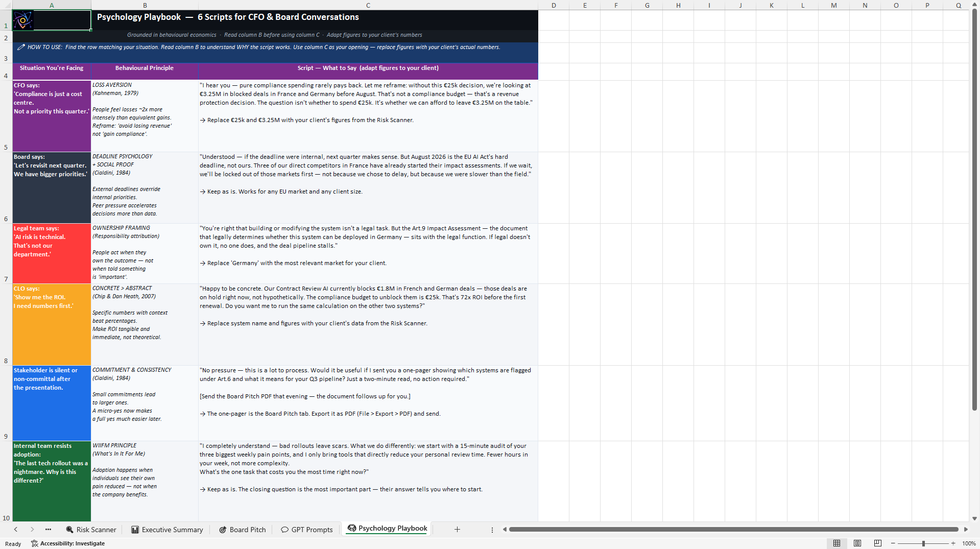Open the Board Pitch sheet tab

coord(243,530)
